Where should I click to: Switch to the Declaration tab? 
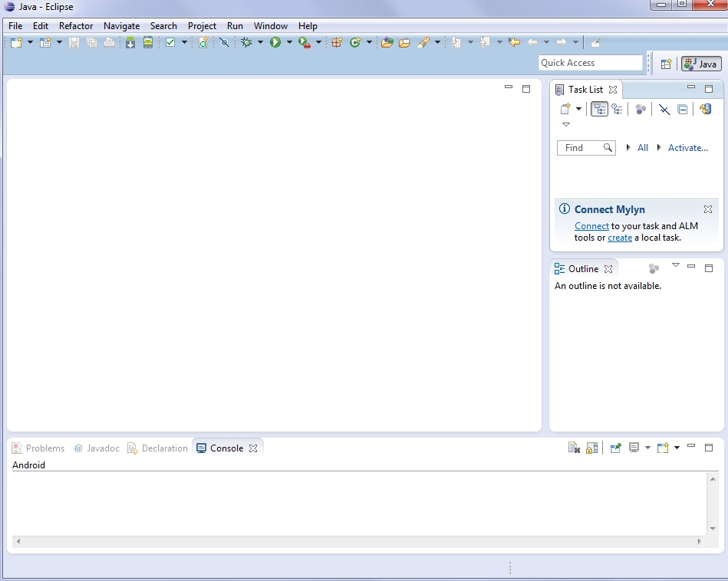[x=158, y=448]
